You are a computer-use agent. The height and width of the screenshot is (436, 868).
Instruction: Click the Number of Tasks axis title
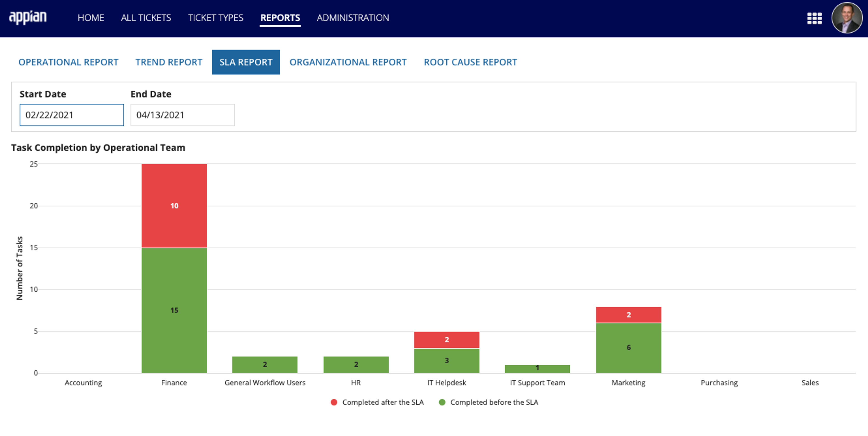pos(19,268)
